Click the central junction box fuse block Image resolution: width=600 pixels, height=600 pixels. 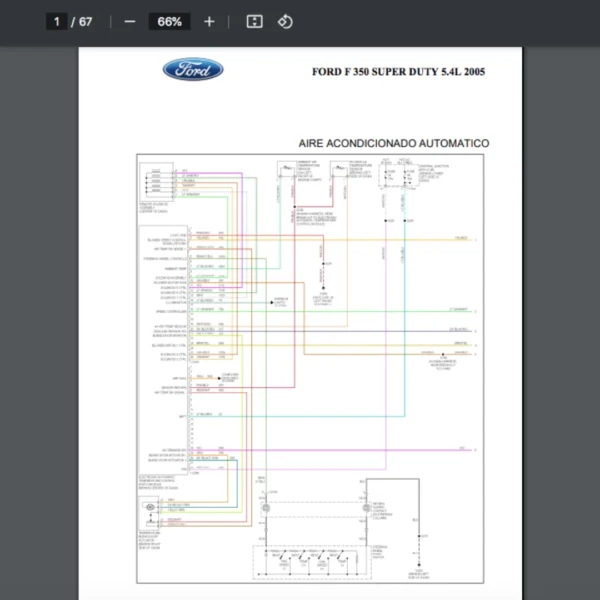point(397,176)
